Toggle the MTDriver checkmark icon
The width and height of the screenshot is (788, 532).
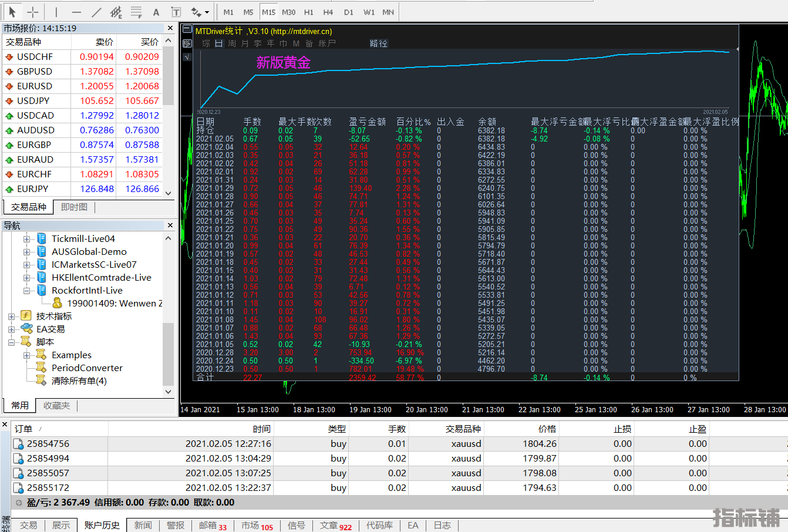[x=187, y=57]
